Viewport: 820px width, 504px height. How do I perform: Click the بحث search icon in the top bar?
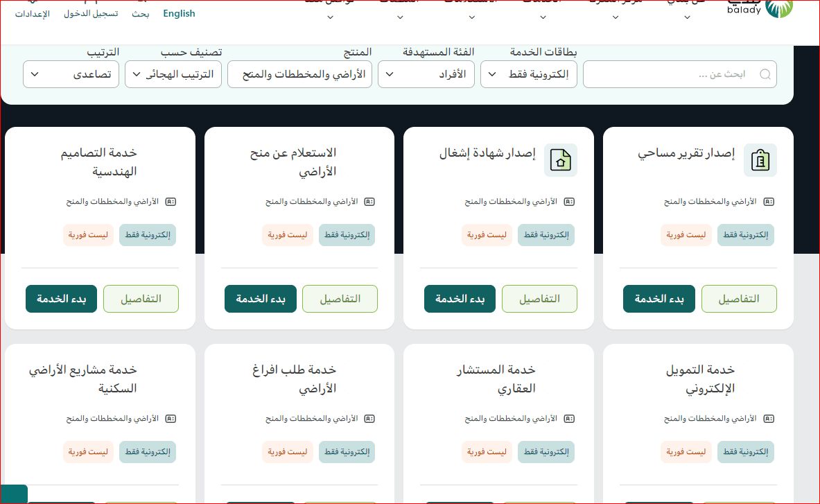141,13
